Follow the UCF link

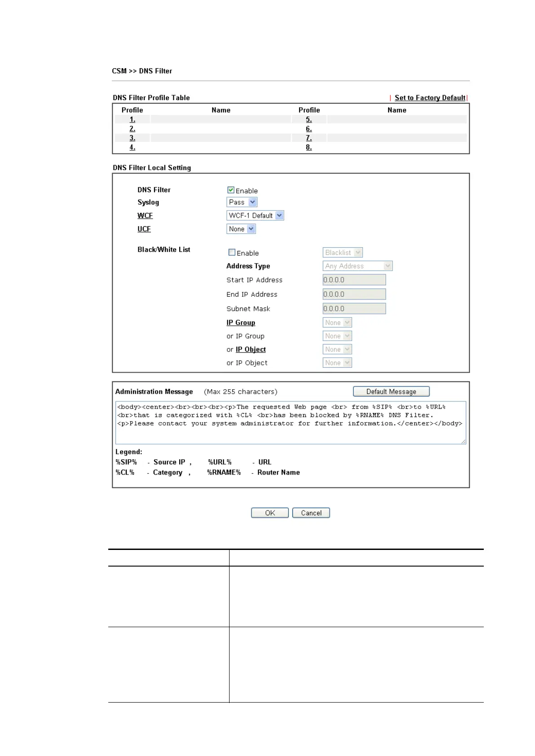click(x=144, y=229)
